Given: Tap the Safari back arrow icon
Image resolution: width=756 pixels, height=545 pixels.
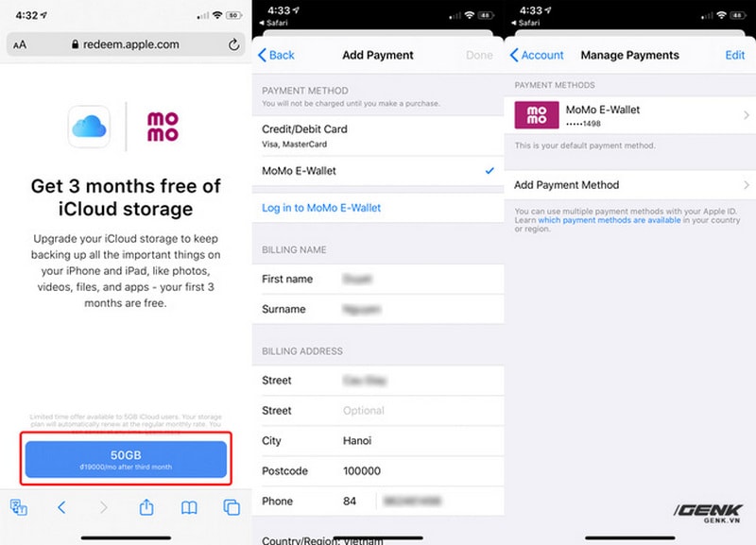Looking at the screenshot, I should (x=61, y=507).
